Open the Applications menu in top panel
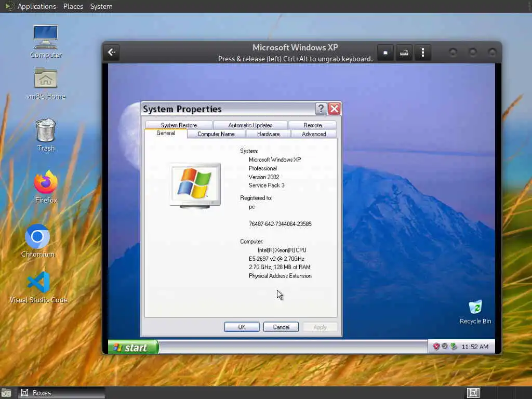This screenshot has height=399, width=532. [x=37, y=6]
